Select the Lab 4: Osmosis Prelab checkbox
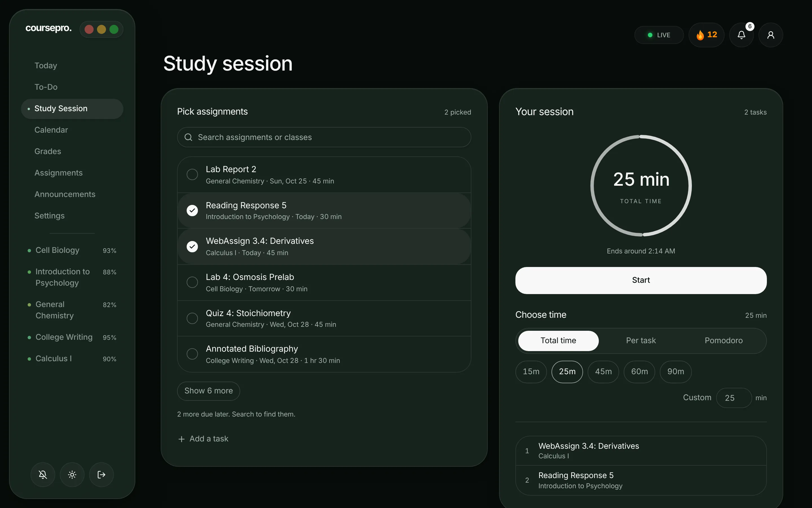 [x=192, y=282]
